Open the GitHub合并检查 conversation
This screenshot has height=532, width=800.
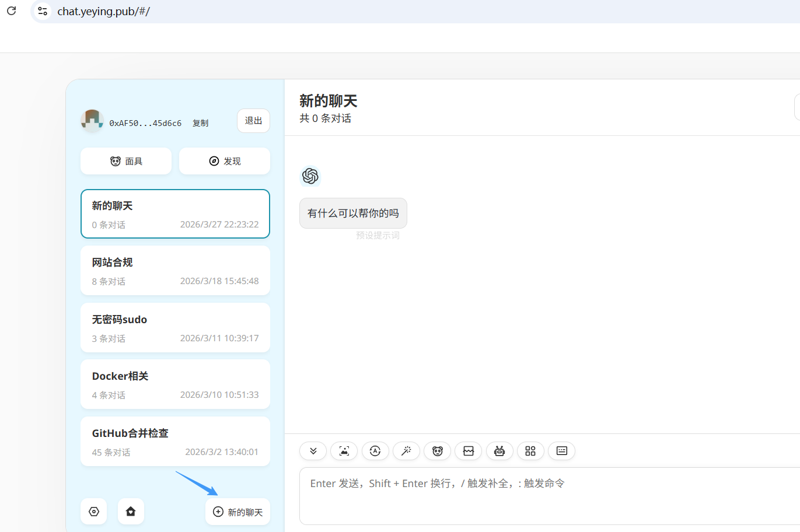point(175,441)
